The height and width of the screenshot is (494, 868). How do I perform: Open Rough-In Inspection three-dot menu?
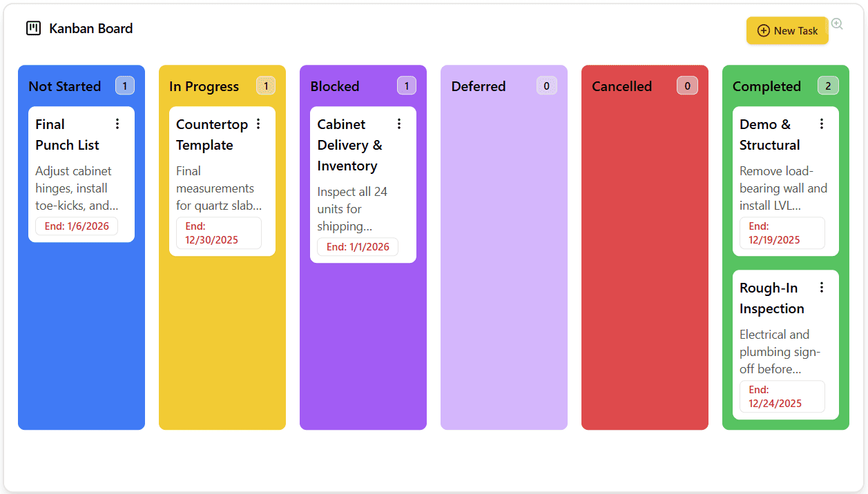pyautogui.click(x=822, y=287)
